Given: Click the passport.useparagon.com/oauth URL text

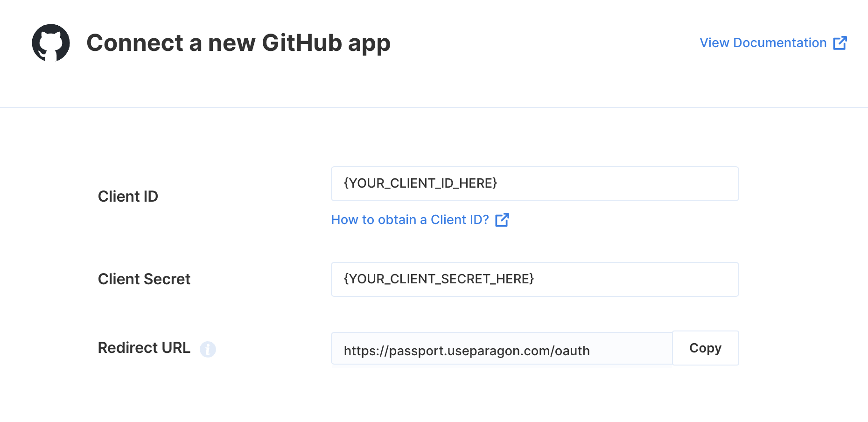Looking at the screenshot, I should pos(490,351).
